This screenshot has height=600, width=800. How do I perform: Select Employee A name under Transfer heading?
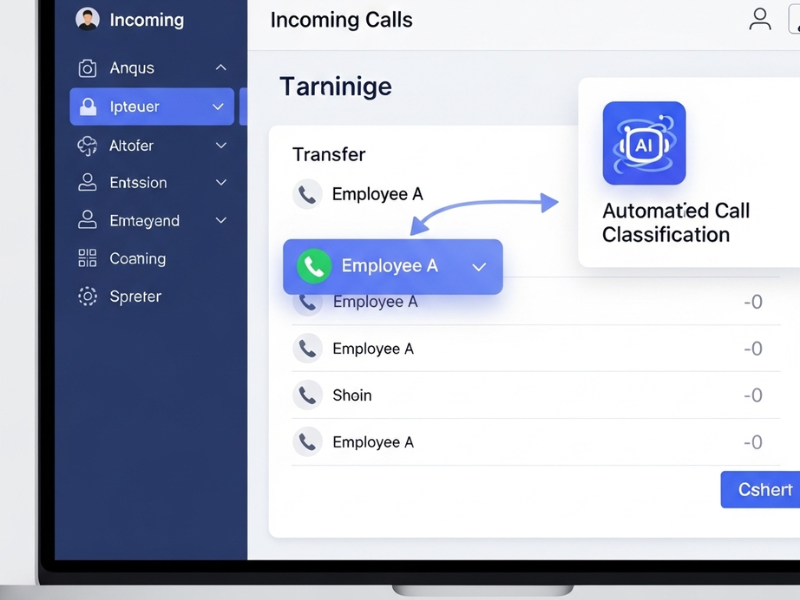coord(377,194)
